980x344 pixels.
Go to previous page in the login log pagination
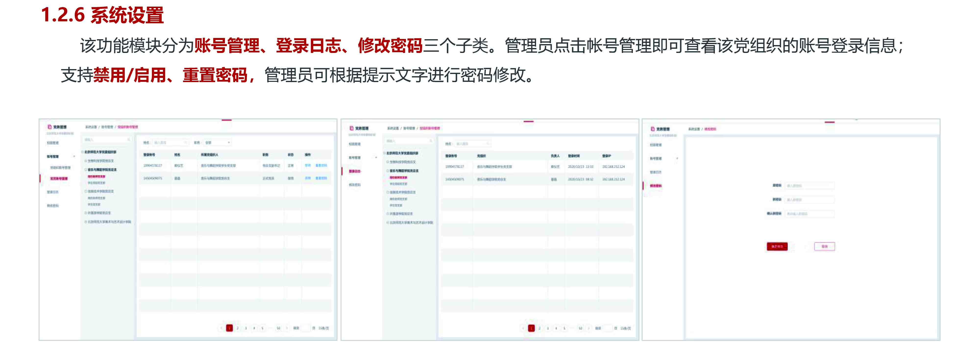pos(523,328)
